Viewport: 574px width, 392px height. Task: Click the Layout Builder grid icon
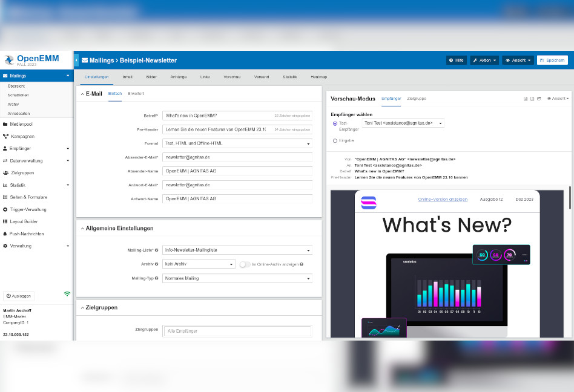click(5, 221)
